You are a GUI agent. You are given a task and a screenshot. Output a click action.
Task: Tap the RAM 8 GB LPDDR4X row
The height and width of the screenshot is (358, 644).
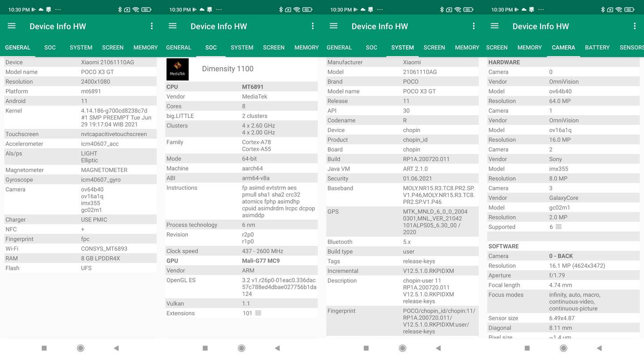coord(80,258)
